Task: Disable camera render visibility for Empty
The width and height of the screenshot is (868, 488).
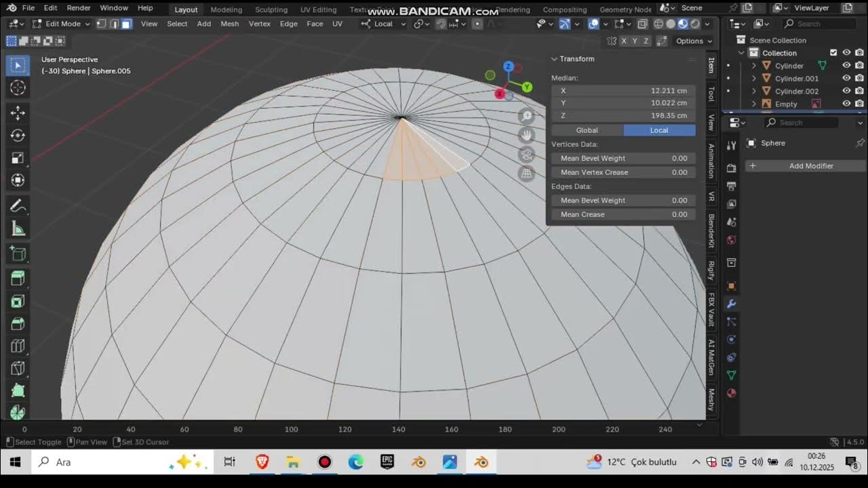Action: [x=859, y=104]
